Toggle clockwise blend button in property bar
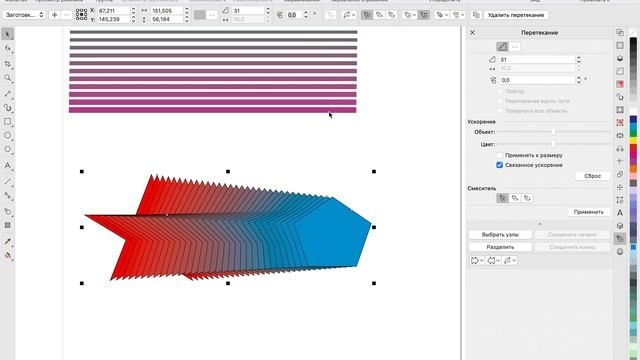Viewport: 640px width, 360px height. pos(379,15)
